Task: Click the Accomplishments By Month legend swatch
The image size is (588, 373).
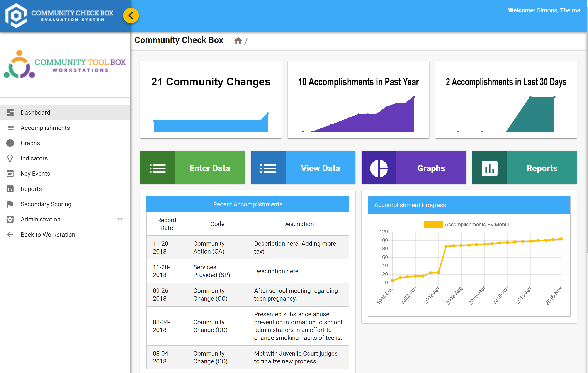Action: point(433,224)
